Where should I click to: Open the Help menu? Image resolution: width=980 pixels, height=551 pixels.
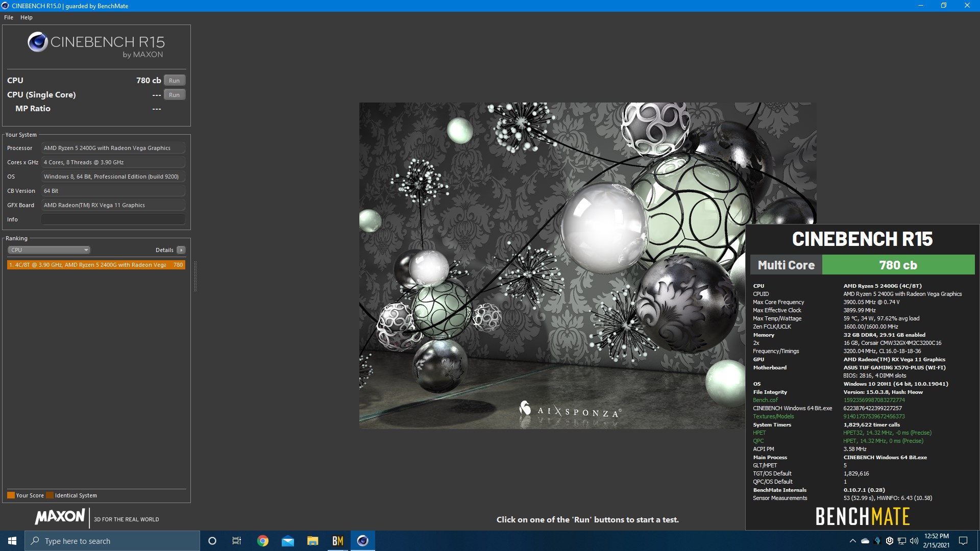pos(27,17)
